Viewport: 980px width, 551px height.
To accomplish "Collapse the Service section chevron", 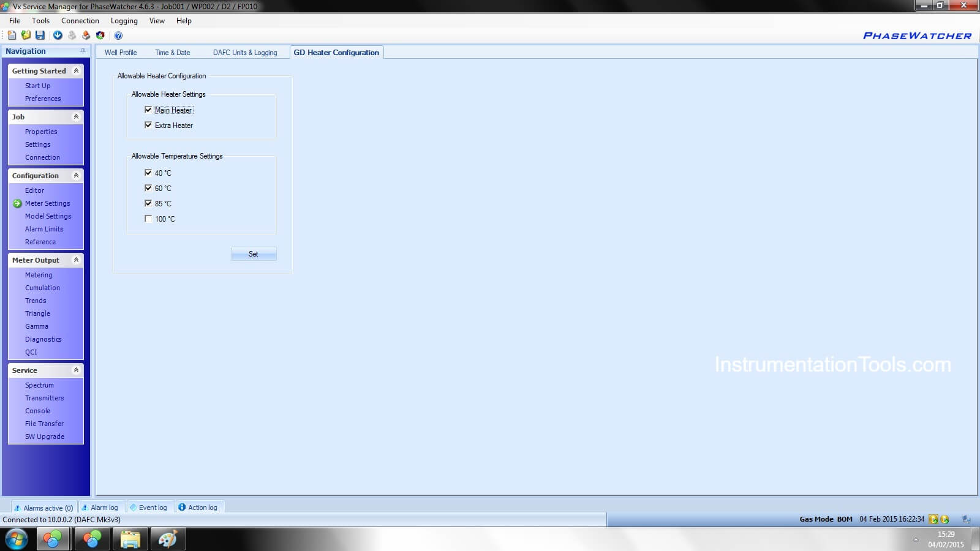I will tap(76, 370).
